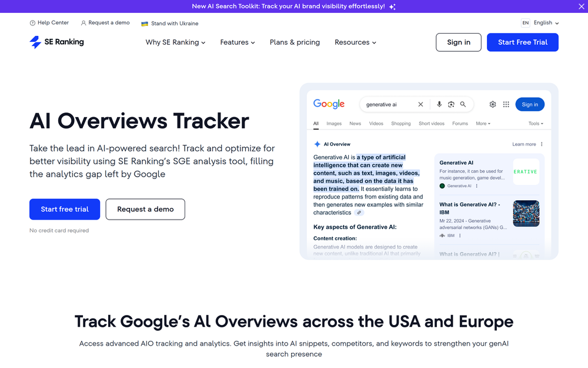The width and height of the screenshot is (588, 368).
Task: Click the 'AI Overviews Tracker' heading
Action: coord(139,121)
